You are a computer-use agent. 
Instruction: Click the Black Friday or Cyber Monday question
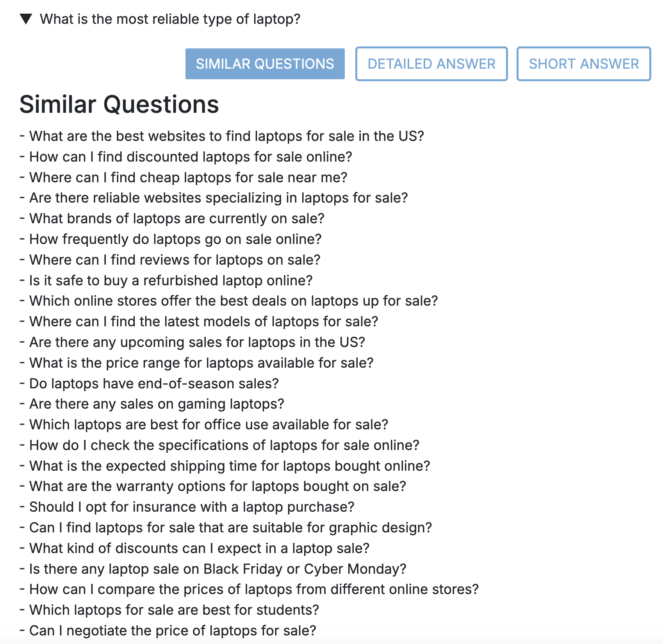pyautogui.click(x=217, y=569)
